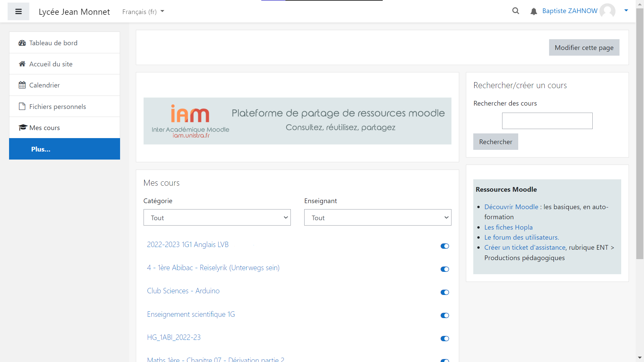Open the Plus... sidebar item
Image resolution: width=644 pixels, height=362 pixels.
pyautogui.click(x=41, y=149)
